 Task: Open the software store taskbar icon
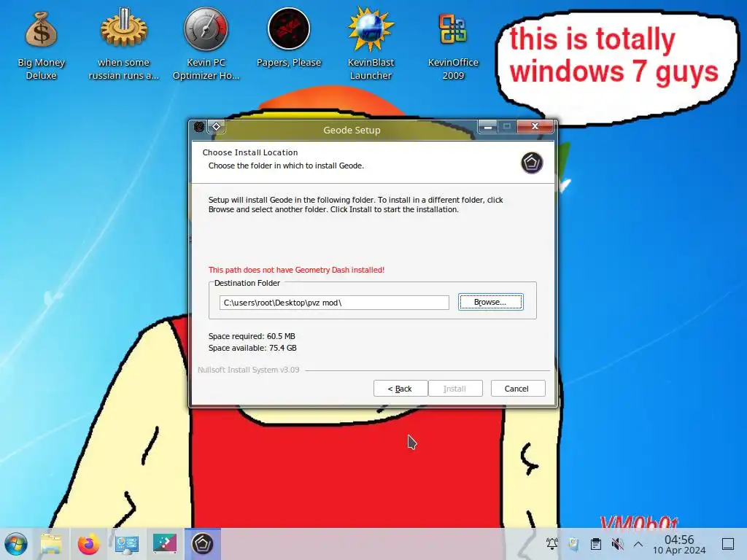click(165, 544)
